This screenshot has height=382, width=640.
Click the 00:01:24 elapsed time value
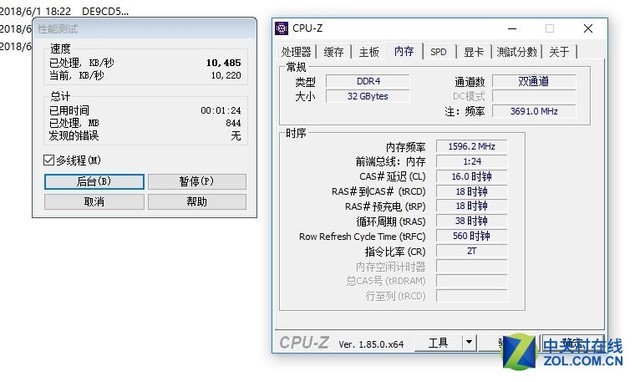pyautogui.click(x=221, y=111)
